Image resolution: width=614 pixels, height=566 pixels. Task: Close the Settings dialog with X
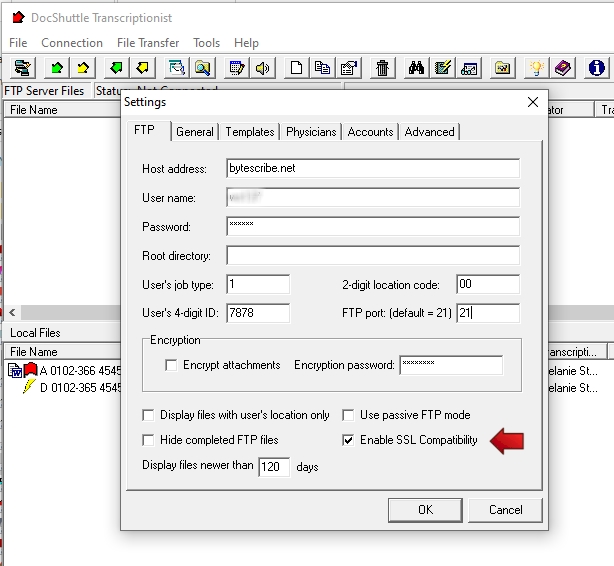[533, 102]
